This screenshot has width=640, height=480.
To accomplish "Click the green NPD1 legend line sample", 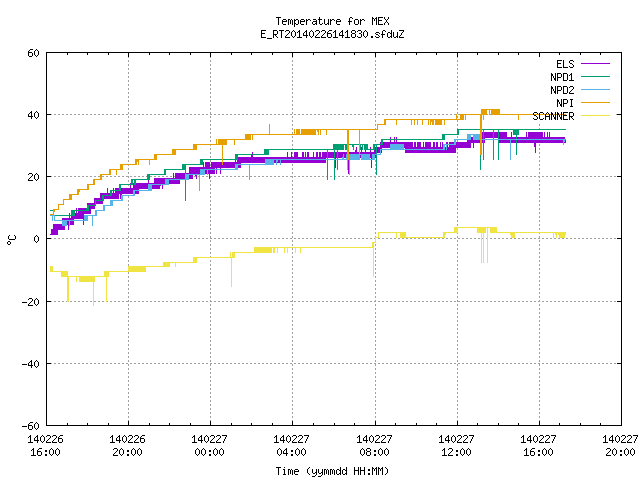I will tap(595, 76).
